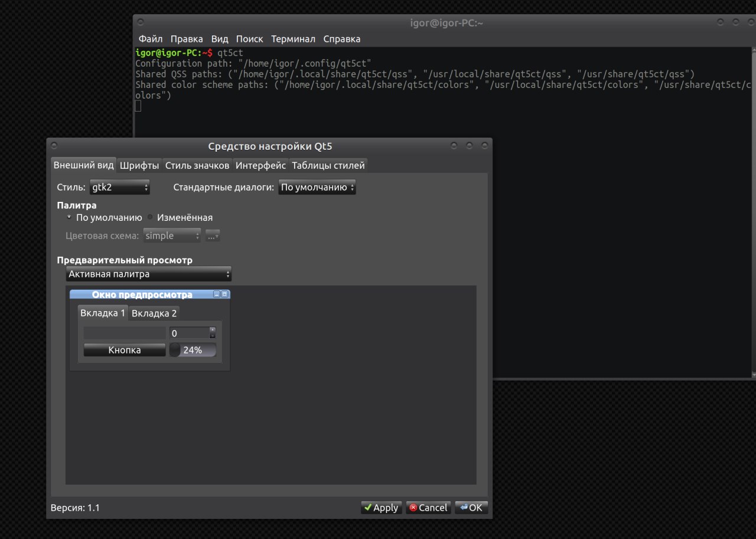Click the spinbox value field showing 0
The image size is (756, 539).
[x=189, y=333]
